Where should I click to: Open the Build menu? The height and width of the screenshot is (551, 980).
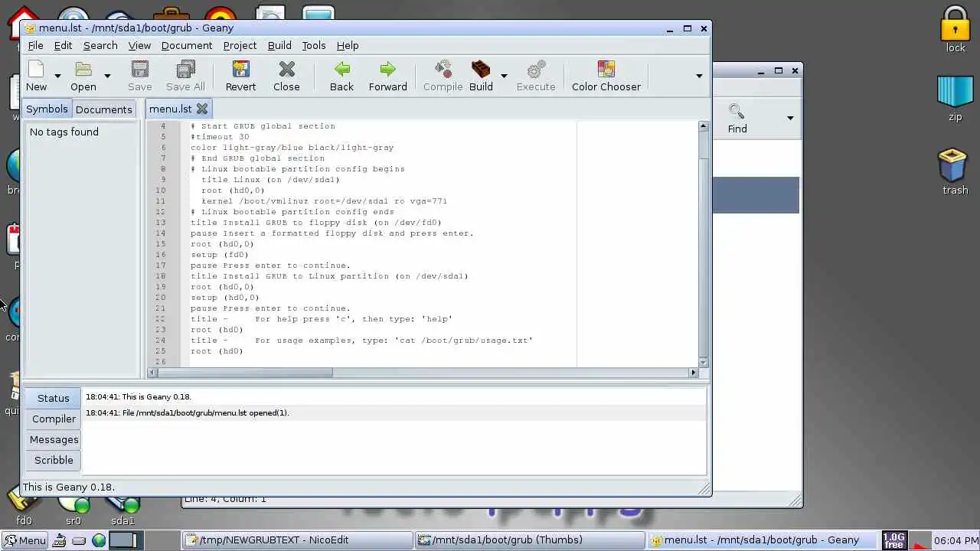pyautogui.click(x=279, y=45)
